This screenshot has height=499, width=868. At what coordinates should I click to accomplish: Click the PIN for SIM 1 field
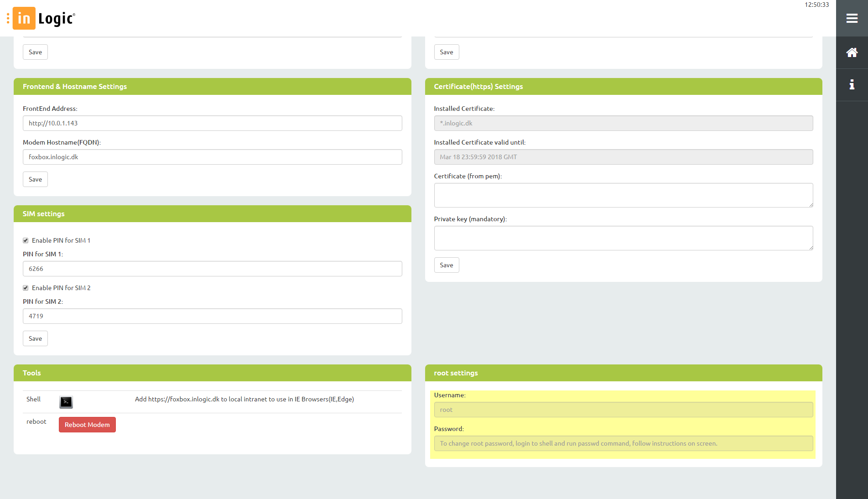212,269
